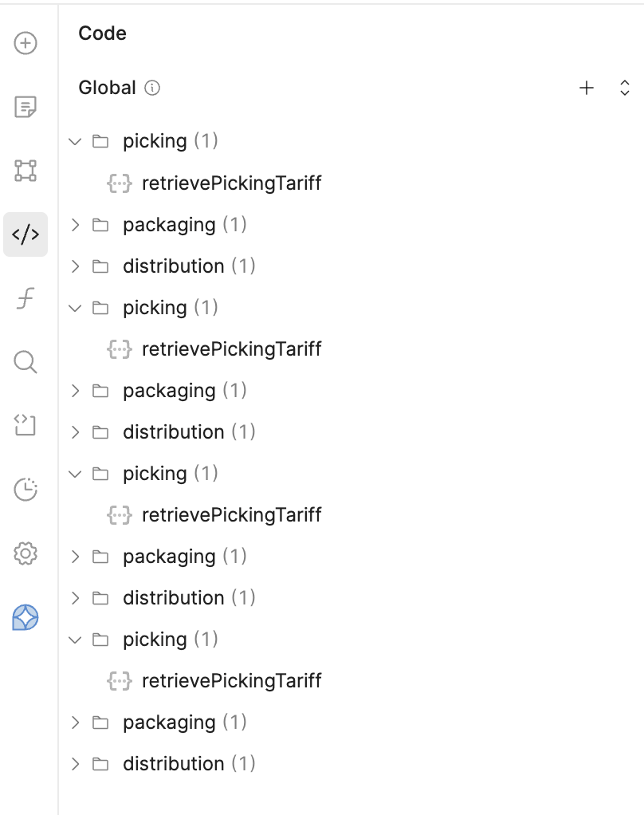The image size is (644, 815).
Task: Open the code snippet bracket sidebar icon
Action: (x=26, y=425)
